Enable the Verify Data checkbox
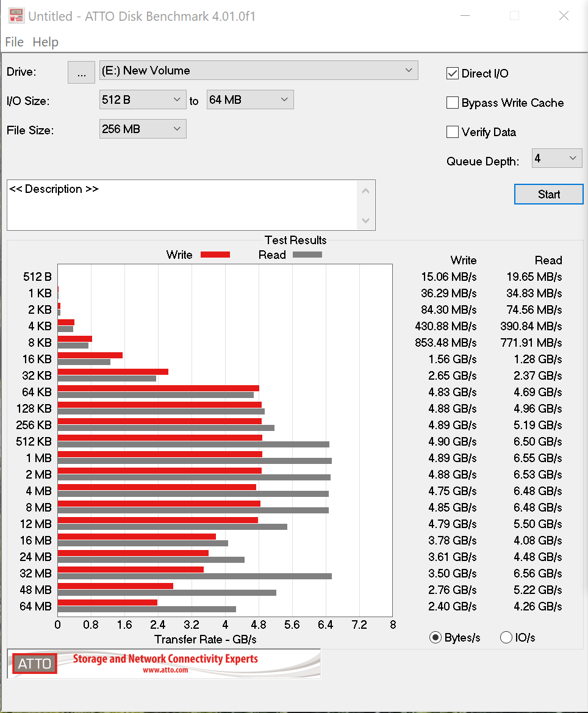The width and height of the screenshot is (588, 713). [453, 132]
